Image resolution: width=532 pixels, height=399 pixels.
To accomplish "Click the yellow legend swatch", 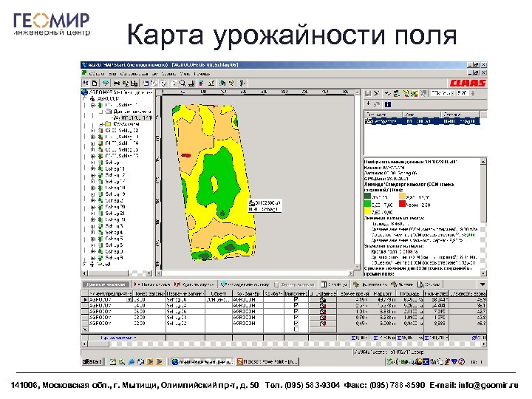I will pos(367,212).
